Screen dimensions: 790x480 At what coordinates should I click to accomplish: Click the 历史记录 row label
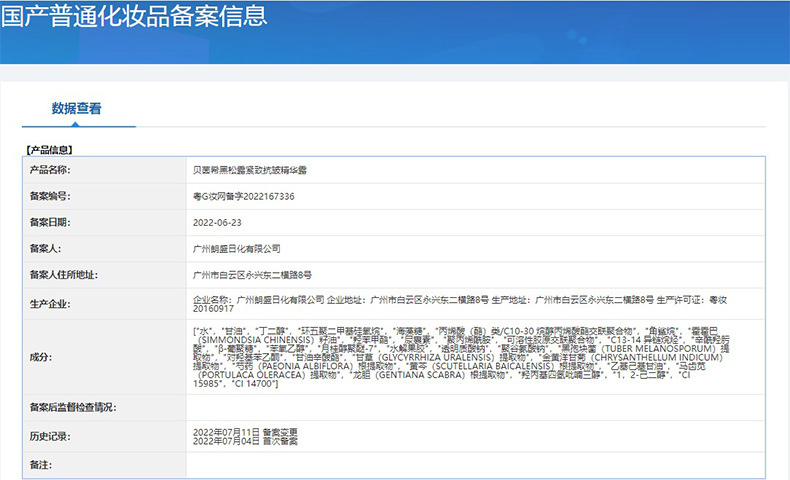(50, 436)
